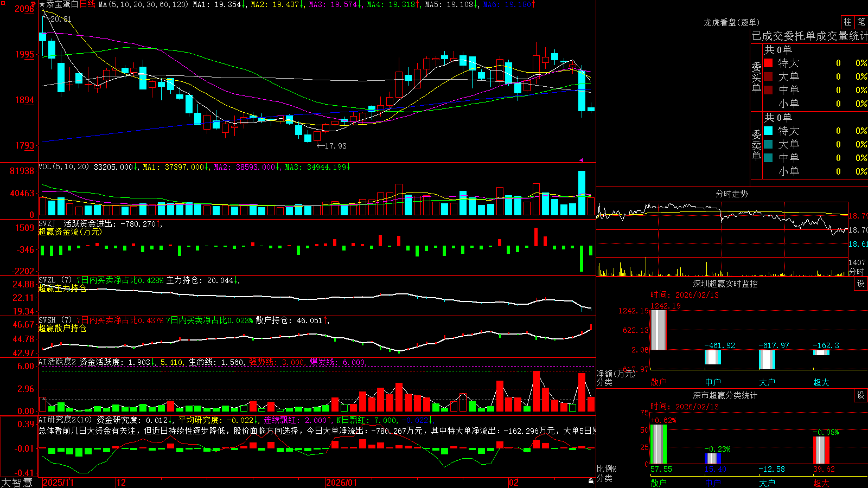Click 平均研究度: -0.022 yellow value
Image resolution: width=868 pixels, height=488 pixels.
[219, 420]
